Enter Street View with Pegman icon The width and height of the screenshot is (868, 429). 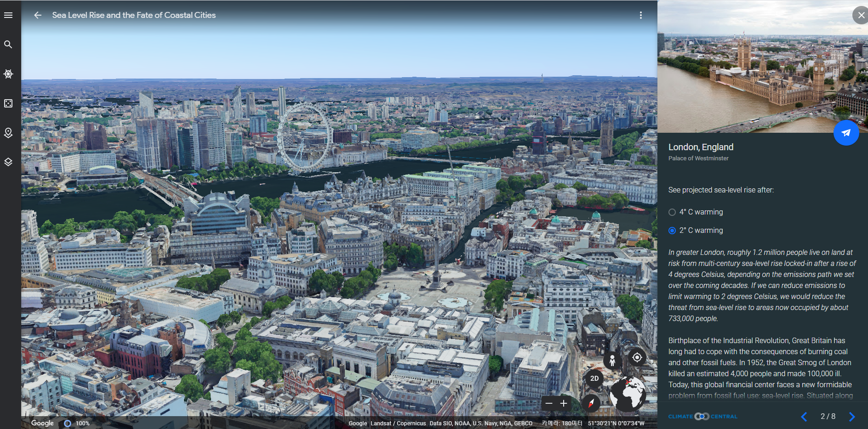pos(612,361)
